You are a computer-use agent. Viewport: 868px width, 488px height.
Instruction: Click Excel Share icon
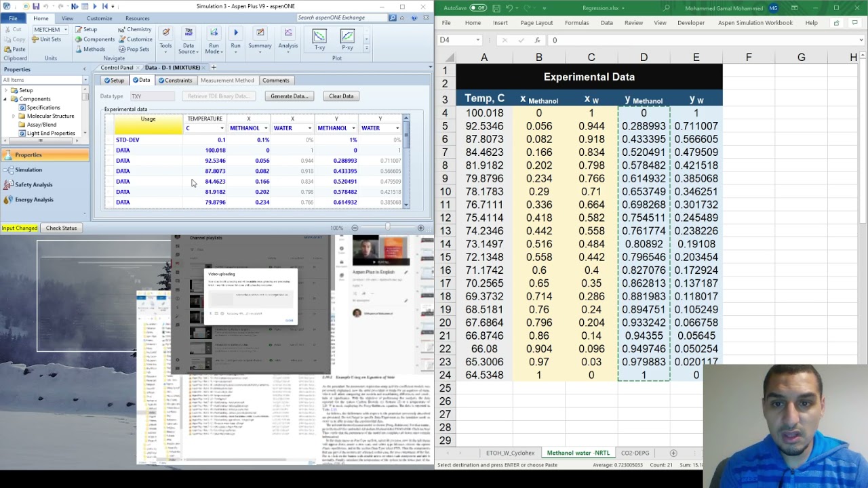point(836,23)
